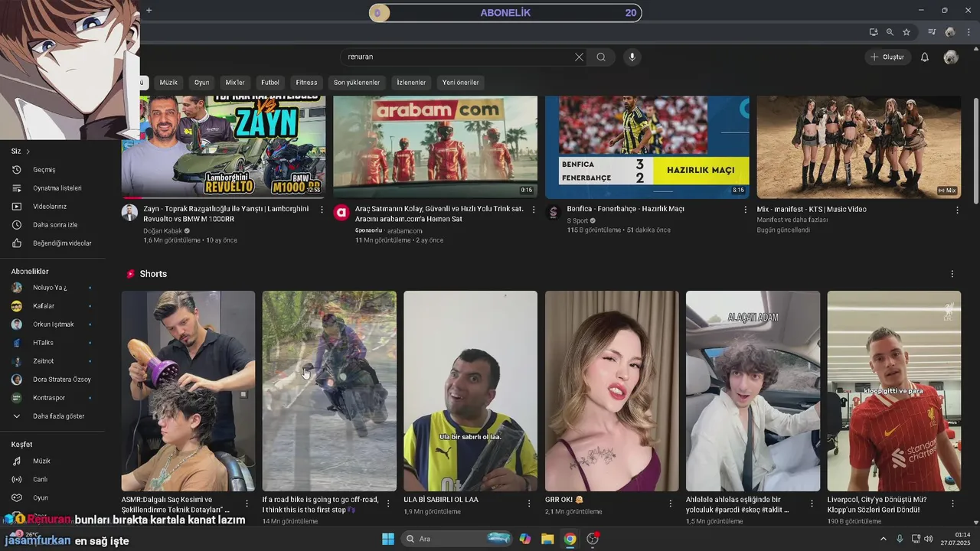Image resolution: width=980 pixels, height=551 pixels.
Task: Select the Müzik filter chip
Action: pyautogui.click(x=168, y=83)
